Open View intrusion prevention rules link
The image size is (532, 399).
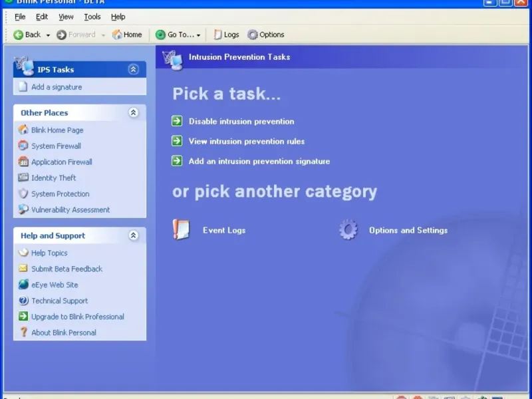247,142
